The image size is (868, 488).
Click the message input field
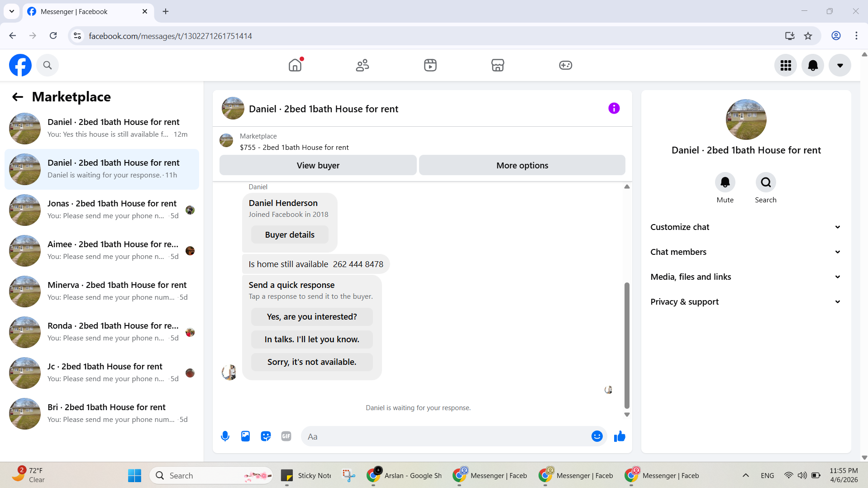(446, 436)
